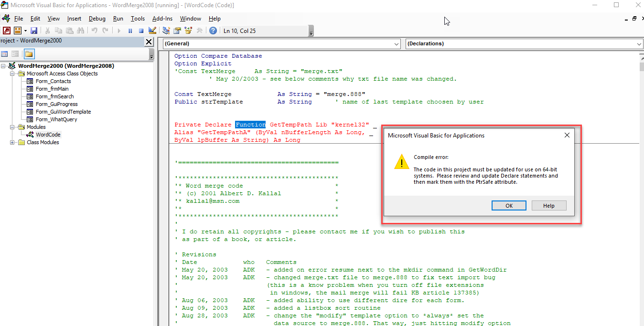Screen dimensions: 644x326
Task: Open the Properties Window toolbar icon
Action: 177,31
